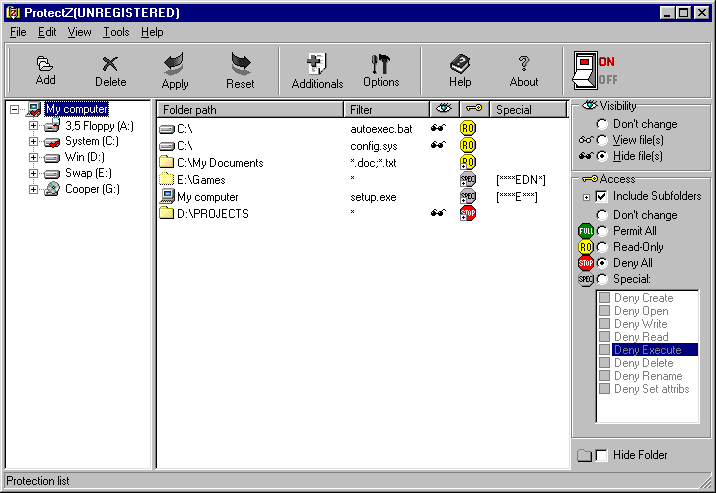Click the red STOP icon beside Deny All

tap(586, 263)
